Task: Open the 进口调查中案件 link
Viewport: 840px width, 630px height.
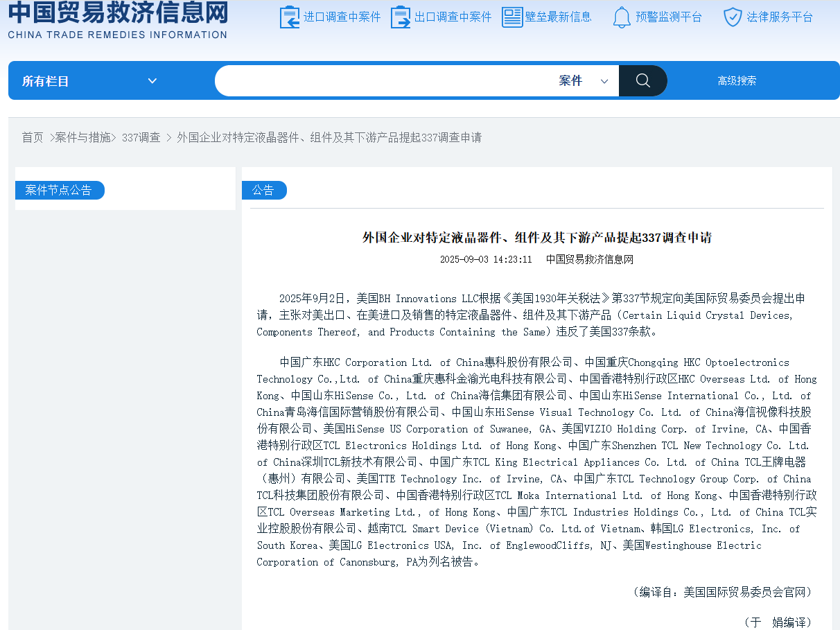Action: (x=342, y=17)
